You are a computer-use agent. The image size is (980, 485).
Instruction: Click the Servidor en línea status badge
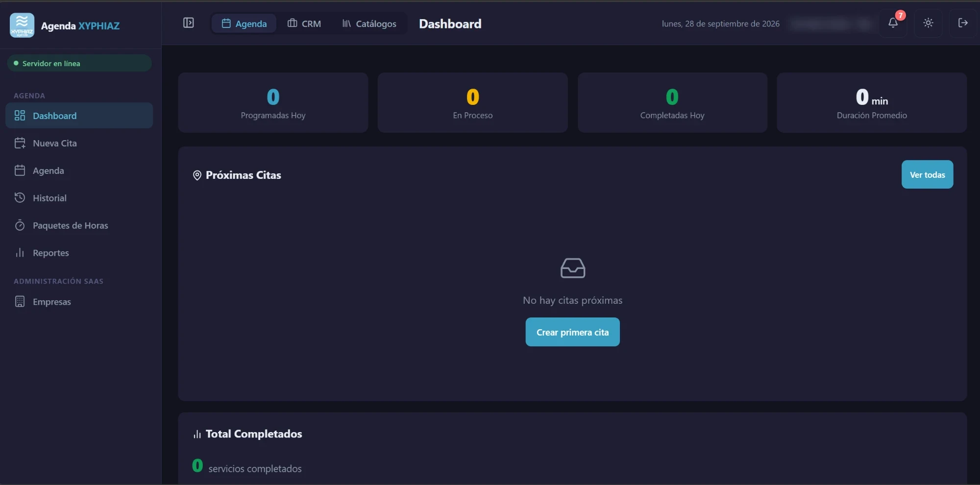(x=79, y=63)
